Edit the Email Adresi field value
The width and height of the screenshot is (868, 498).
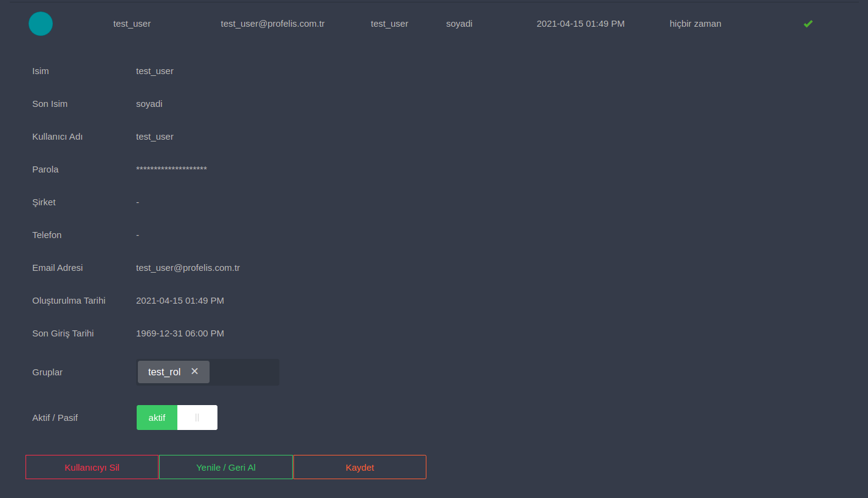[x=188, y=268]
